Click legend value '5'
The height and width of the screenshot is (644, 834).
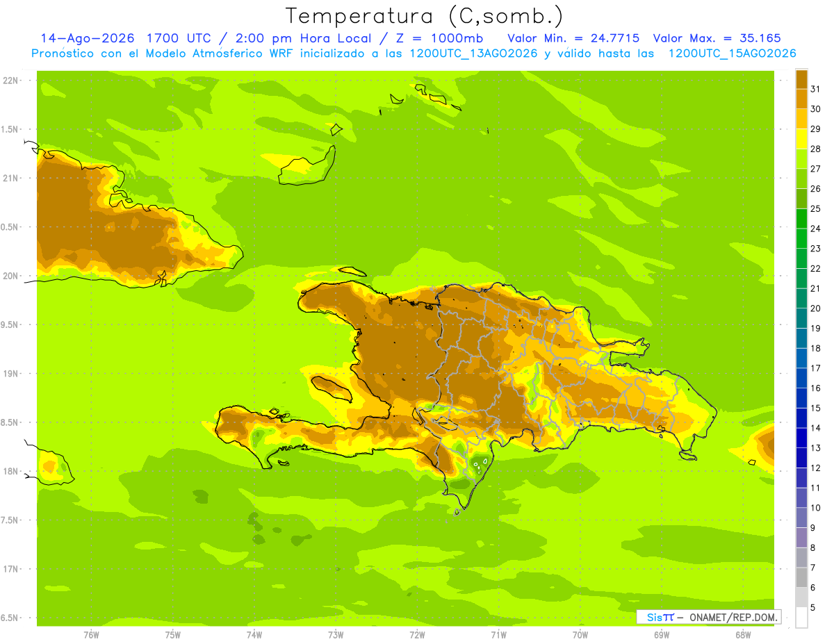pos(813,608)
